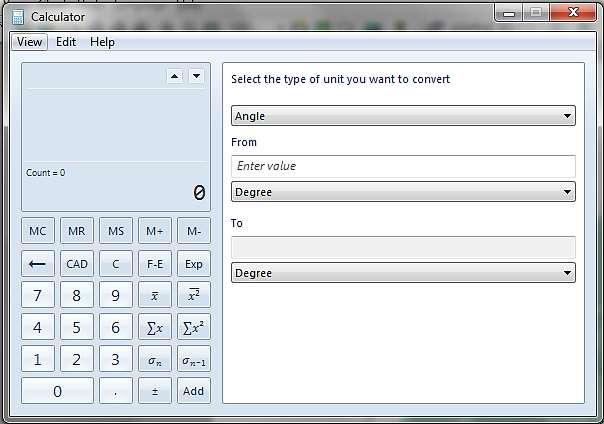Open the Help menu
The width and height of the screenshot is (604, 424).
pyautogui.click(x=102, y=42)
